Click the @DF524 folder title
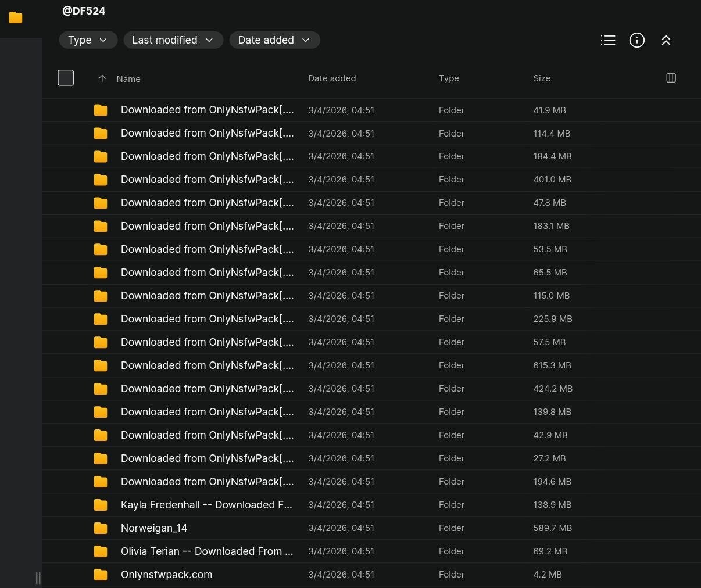The height and width of the screenshot is (588, 701). coord(84,11)
